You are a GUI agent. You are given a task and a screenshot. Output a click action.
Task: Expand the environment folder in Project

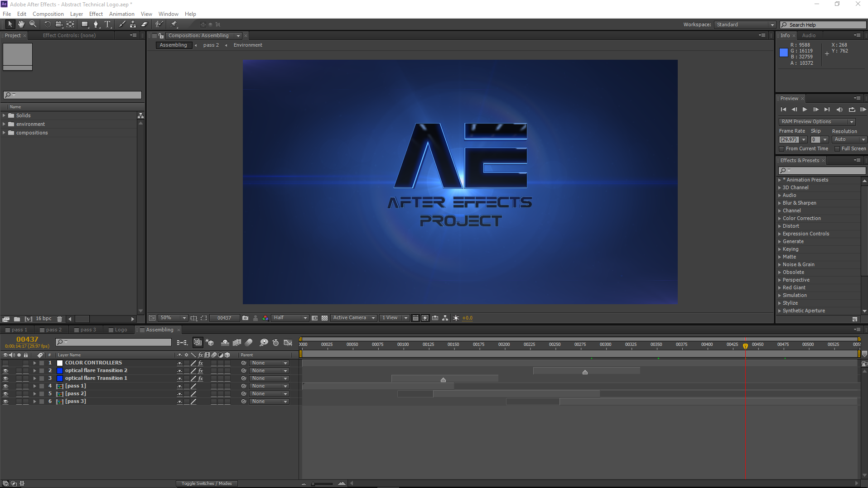point(4,124)
